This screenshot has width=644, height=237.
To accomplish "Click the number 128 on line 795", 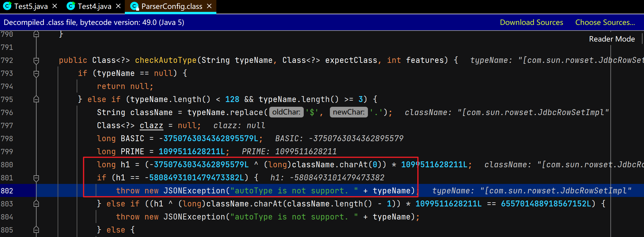I will 232,99.
